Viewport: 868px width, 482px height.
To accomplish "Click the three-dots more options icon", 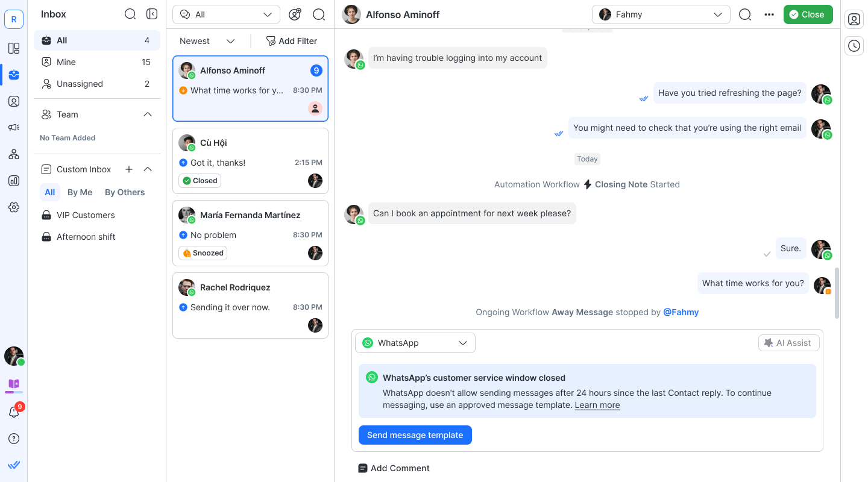I will pyautogui.click(x=769, y=14).
